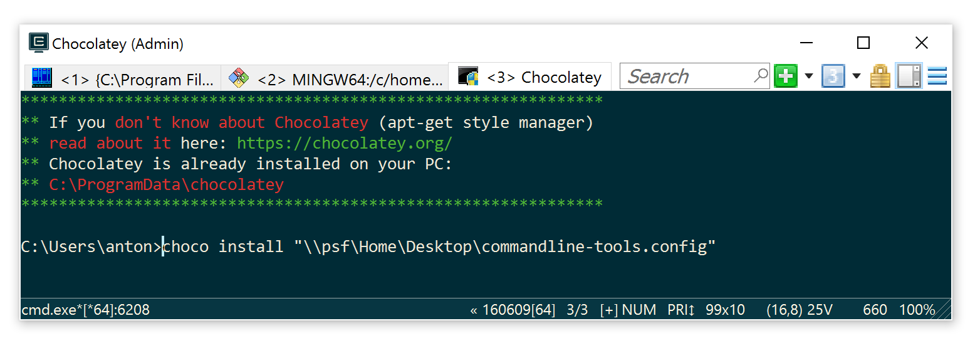Click the active console number 3 icon
Viewport: 980px width, 343px height.
click(x=833, y=77)
